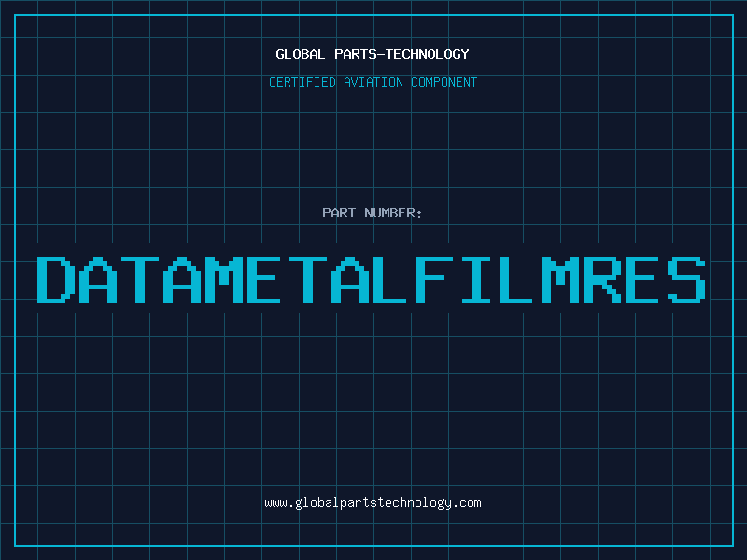747x560 pixels.
Task: Select the DATAMETALFILMRES part number text
Action: (x=371, y=279)
